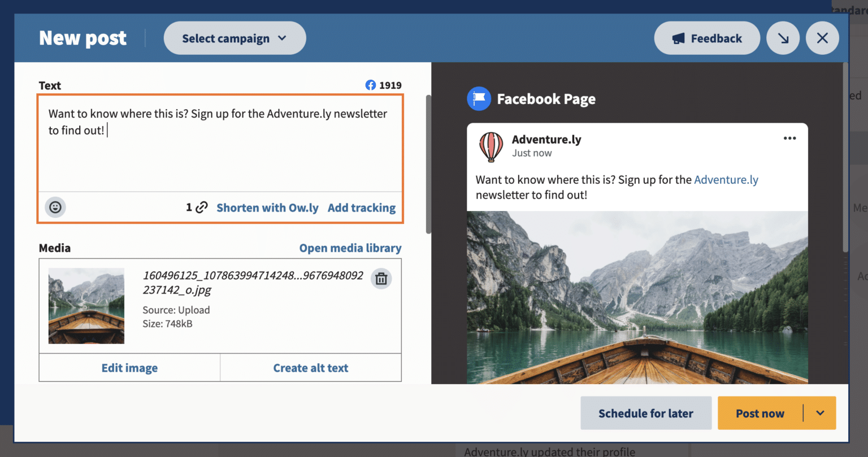868x457 pixels.
Task: Open the emoji picker
Action: [55, 207]
